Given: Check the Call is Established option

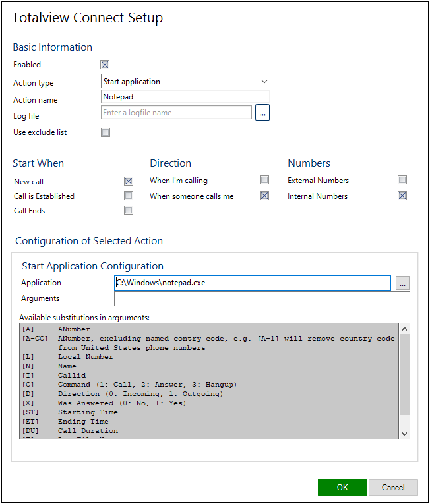Looking at the screenshot, I should 129,196.
